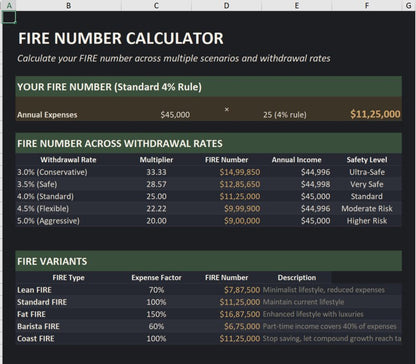416x364 pixels.
Task: Click the Enhanced lifestyle with luxuries description
Action: 313,314
